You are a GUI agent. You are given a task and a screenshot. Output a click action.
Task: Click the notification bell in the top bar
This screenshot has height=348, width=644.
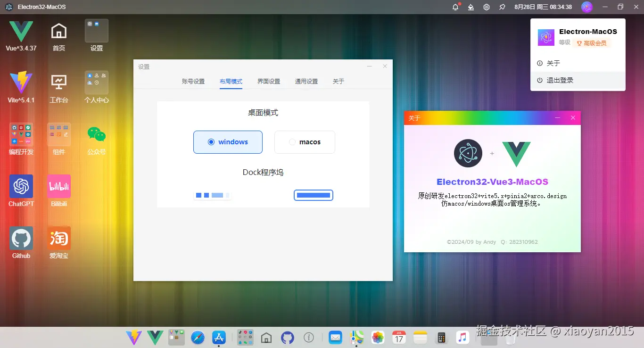coord(455,7)
